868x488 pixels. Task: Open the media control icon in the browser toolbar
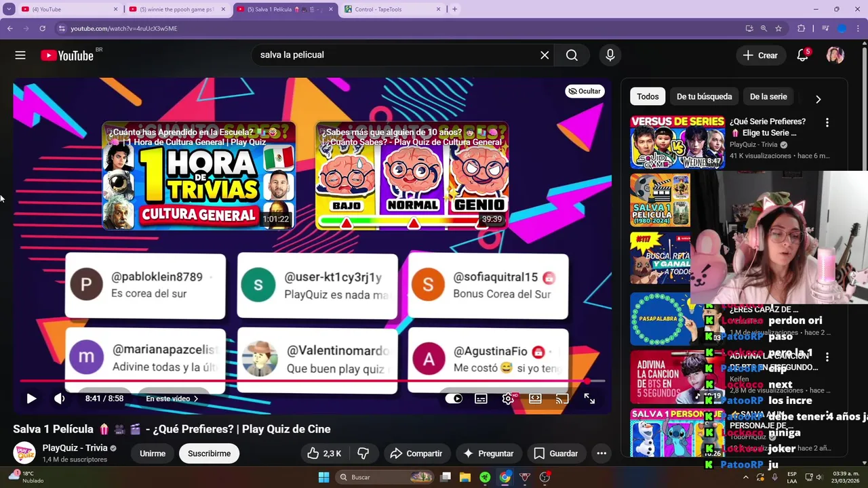pyautogui.click(x=825, y=28)
